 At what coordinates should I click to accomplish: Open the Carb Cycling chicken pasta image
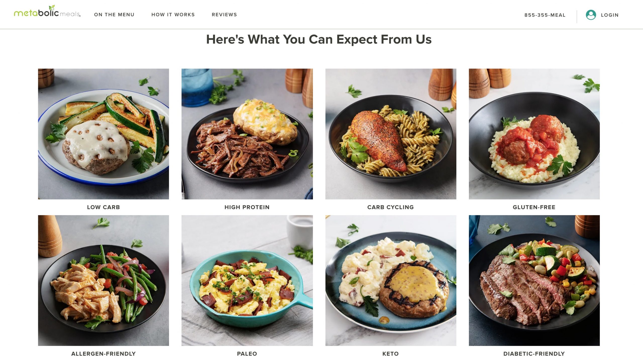391,134
